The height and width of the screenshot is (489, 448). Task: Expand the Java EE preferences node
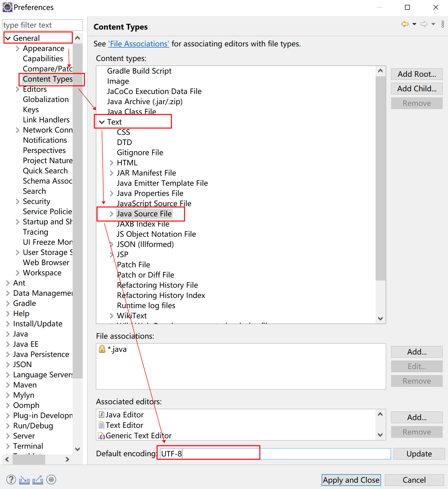tap(8, 344)
